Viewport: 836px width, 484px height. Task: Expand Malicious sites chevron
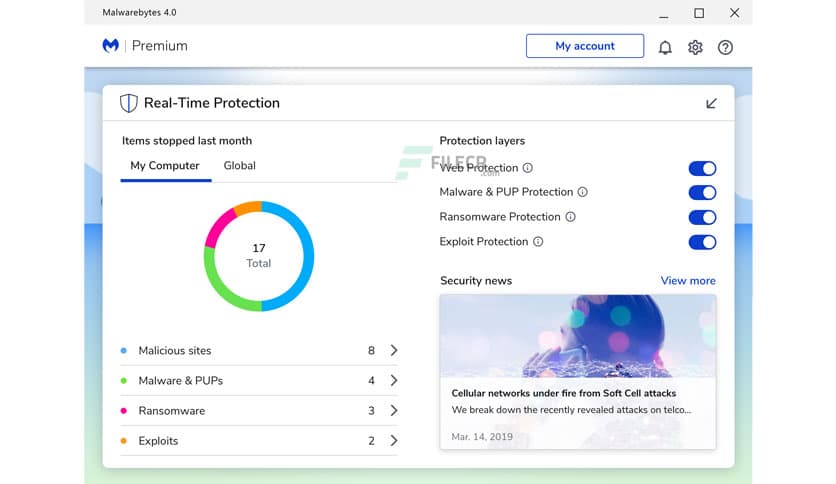tap(393, 350)
